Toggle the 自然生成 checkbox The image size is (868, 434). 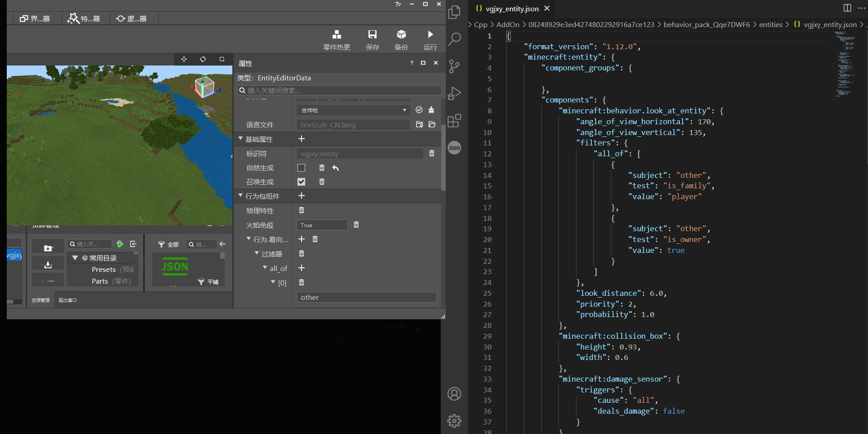click(302, 168)
